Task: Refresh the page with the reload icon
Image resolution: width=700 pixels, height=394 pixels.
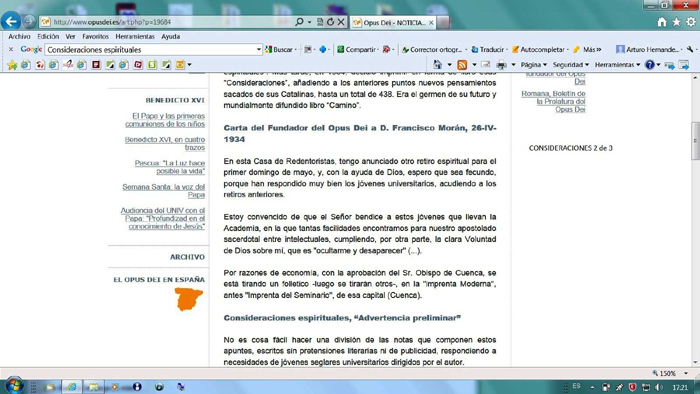Action: 330,22
